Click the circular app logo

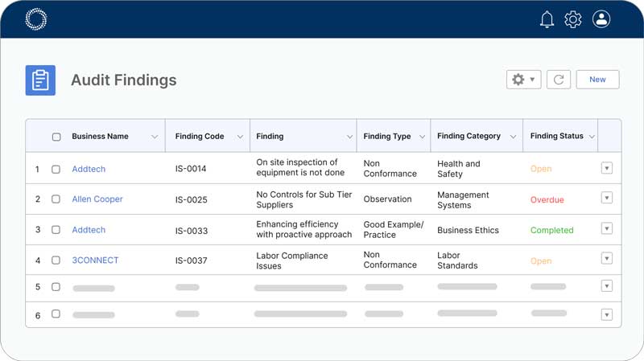point(36,19)
